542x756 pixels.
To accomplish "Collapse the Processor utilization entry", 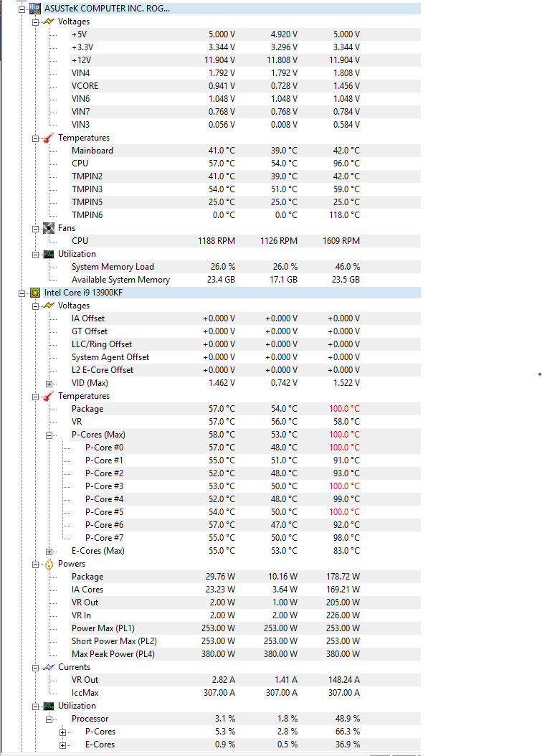I will point(49,719).
